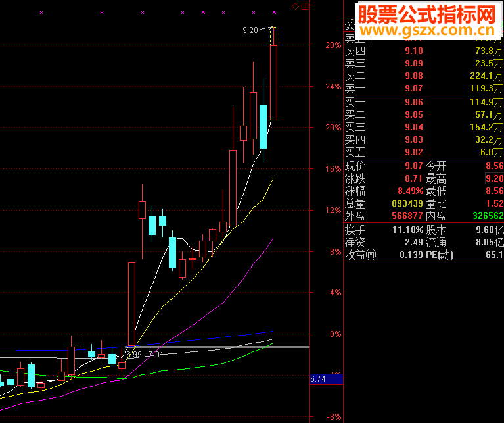Click the 买三 price 9.04
Screen dimensions: 504x423
414,128
